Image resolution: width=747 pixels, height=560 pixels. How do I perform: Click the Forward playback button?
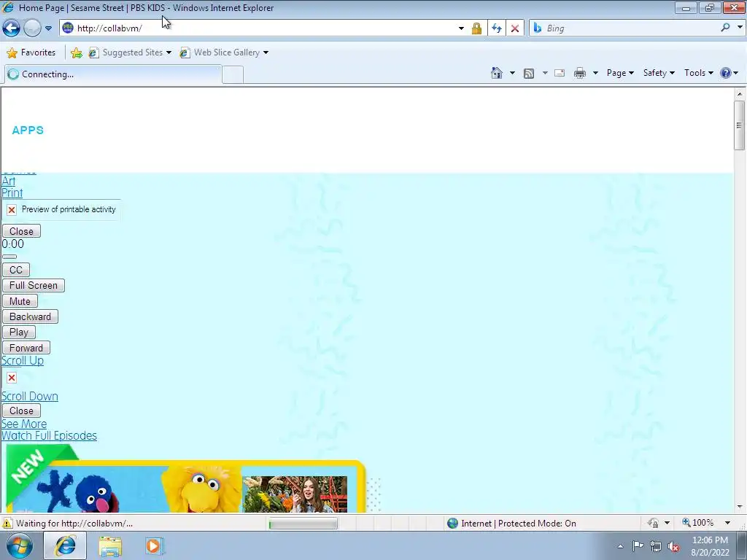pyautogui.click(x=26, y=348)
